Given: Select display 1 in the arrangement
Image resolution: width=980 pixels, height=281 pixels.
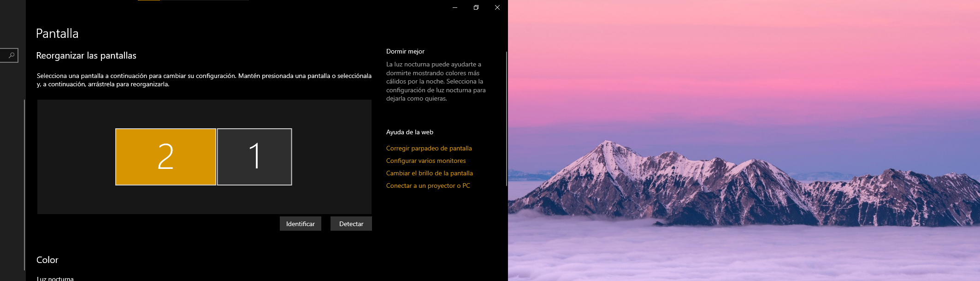Looking at the screenshot, I should pyautogui.click(x=254, y=157).
